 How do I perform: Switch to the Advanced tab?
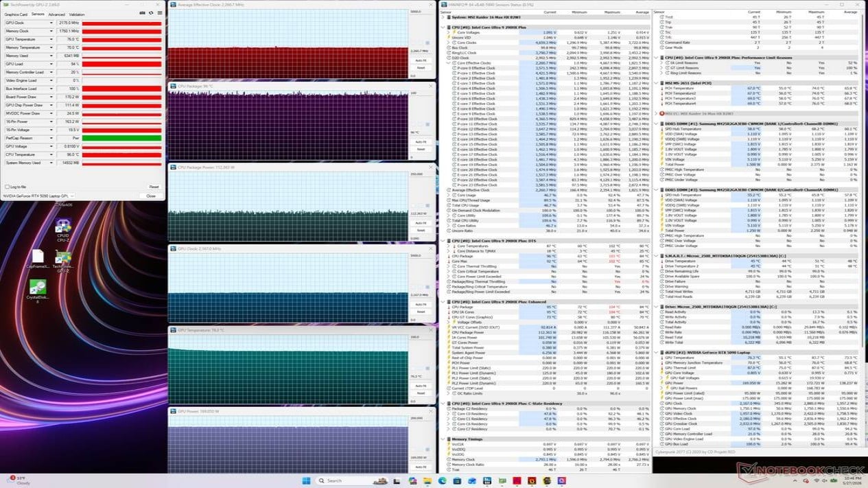tap(56, 14)
